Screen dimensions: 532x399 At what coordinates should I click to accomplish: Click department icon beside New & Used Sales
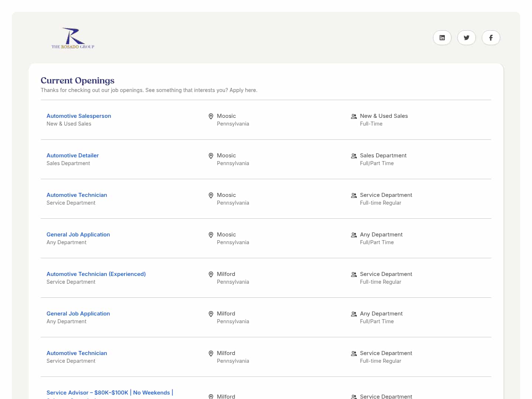coord(354,116)
